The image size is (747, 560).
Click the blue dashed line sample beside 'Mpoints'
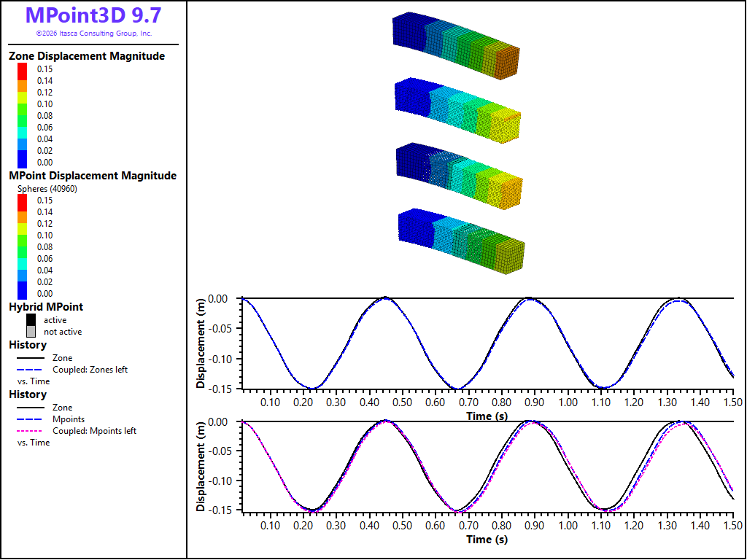(x=31, y=419)
